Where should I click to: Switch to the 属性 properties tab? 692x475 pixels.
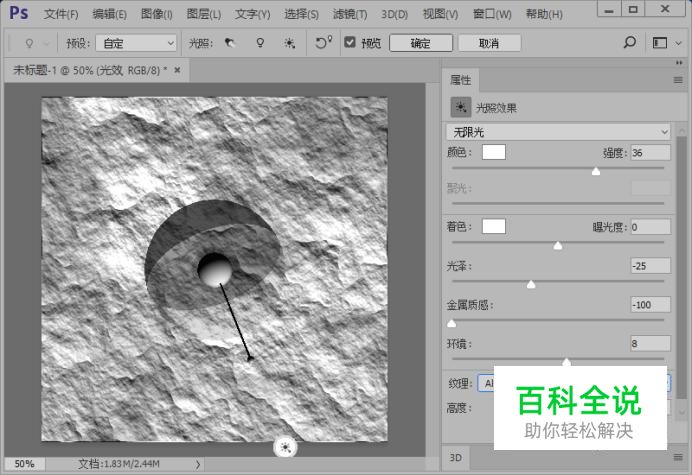(461, 80)
